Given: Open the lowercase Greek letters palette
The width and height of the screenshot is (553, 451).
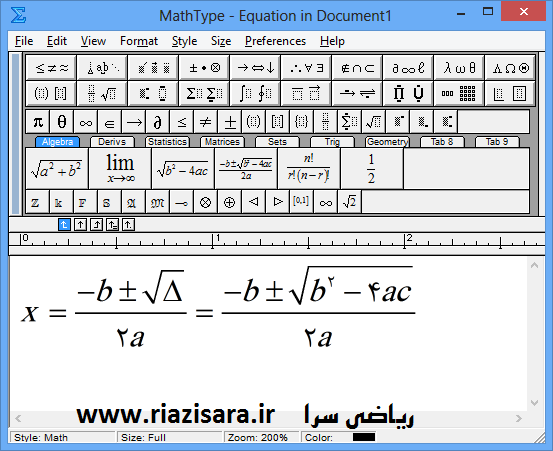Looking at the screenshot, I should (x=459, y=67).
